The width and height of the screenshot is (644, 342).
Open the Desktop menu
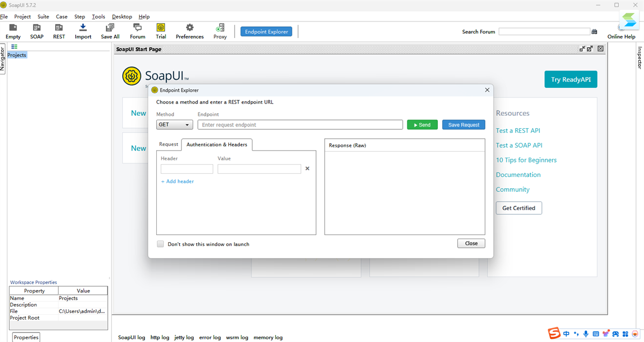click(x=122, y=17)
